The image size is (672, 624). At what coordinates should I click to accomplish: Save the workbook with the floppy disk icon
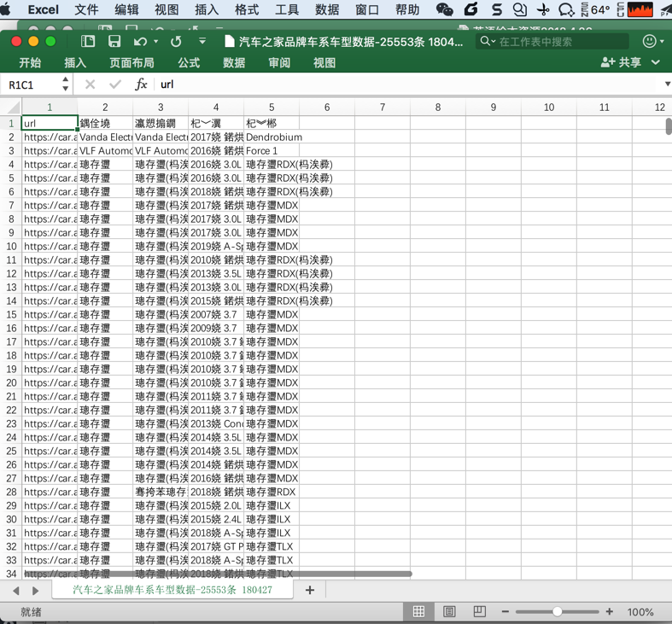click(114, 41)
